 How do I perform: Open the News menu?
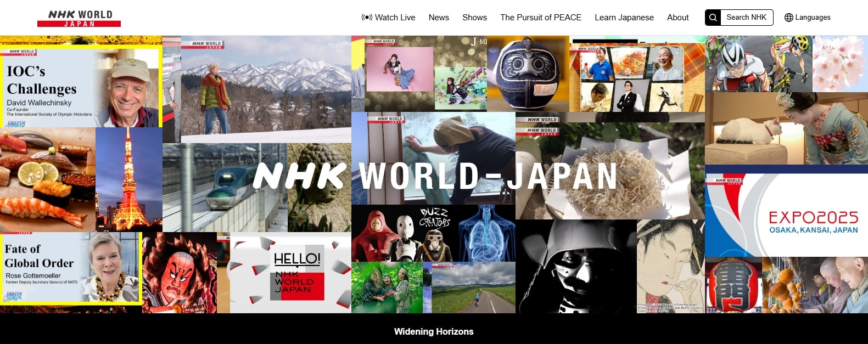[x=439, y=18]
